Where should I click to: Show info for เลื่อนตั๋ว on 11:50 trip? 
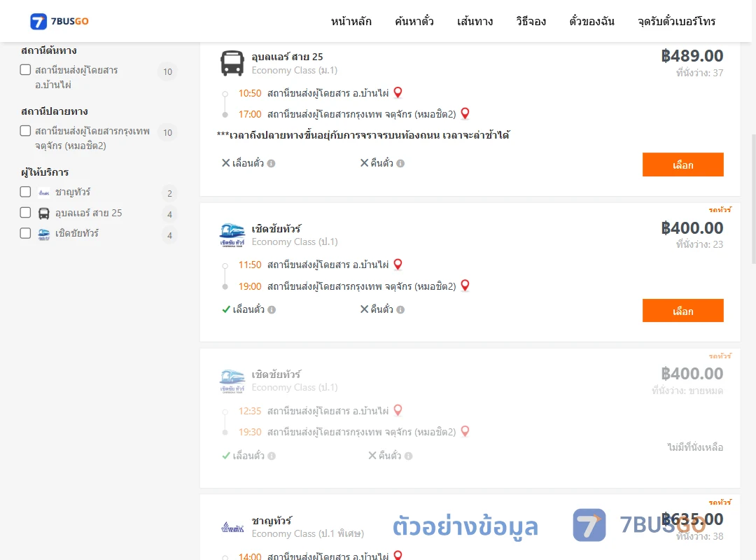click(272, 309)
